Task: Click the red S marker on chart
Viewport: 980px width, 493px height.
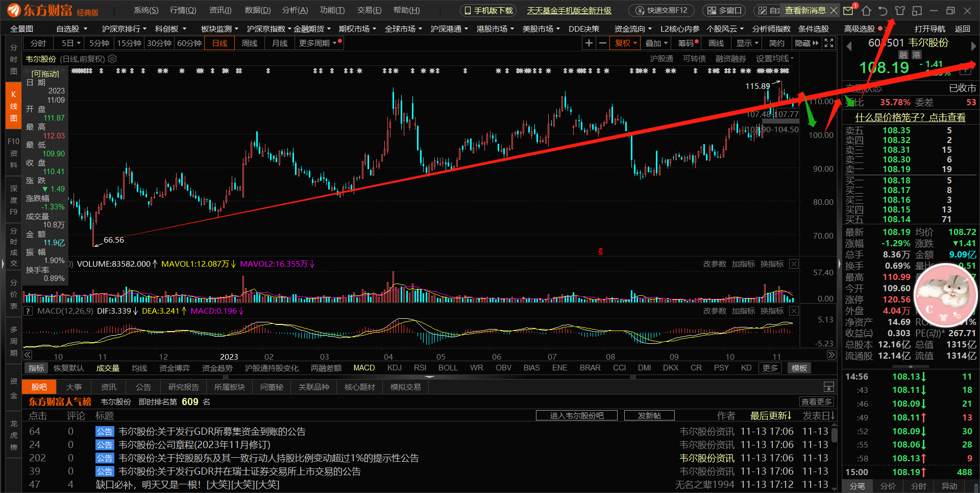Action: (601, 251)
